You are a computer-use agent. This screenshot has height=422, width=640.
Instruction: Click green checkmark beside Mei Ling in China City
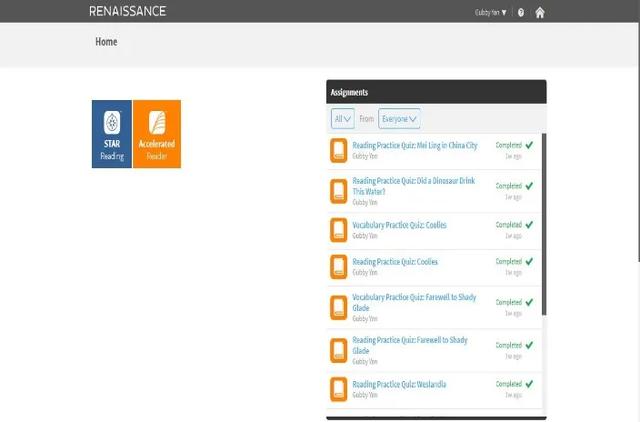click(529, 145)
